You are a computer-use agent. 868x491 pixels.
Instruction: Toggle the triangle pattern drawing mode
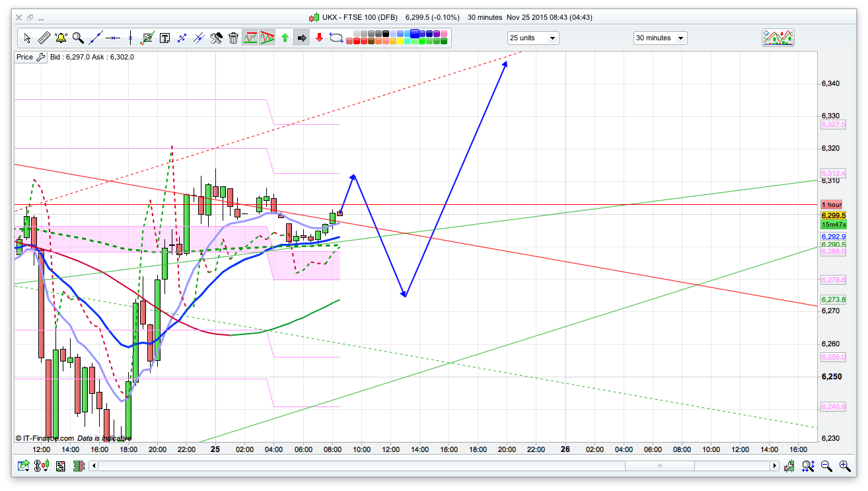(268, 38)
